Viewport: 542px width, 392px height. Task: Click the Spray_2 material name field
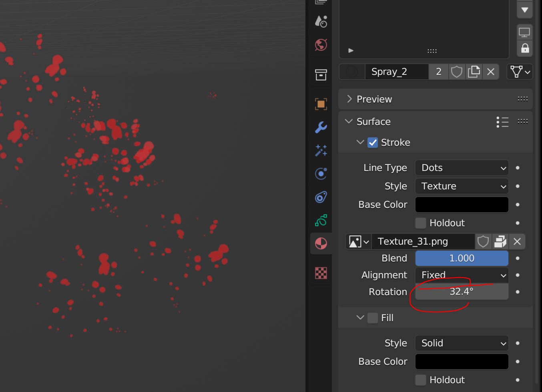click(397, 72)
